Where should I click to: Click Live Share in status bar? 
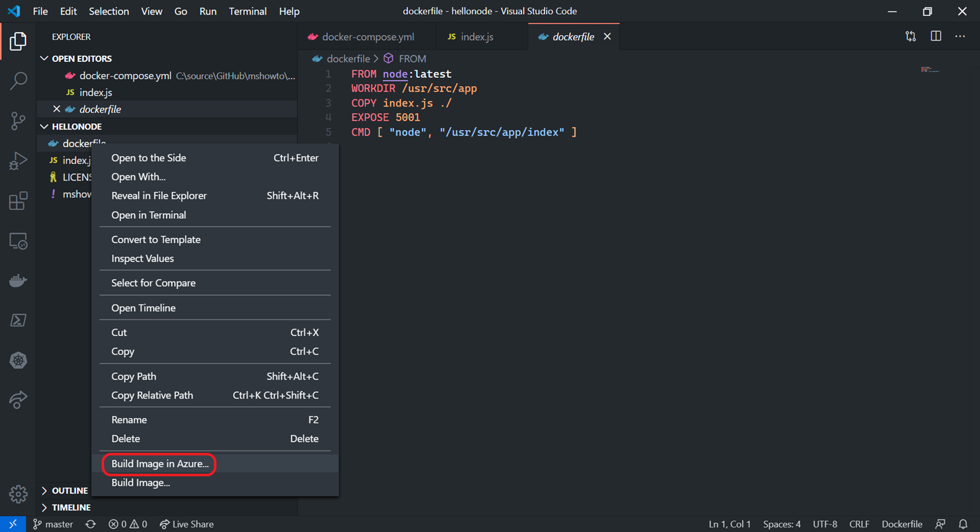tap(186, 524)
